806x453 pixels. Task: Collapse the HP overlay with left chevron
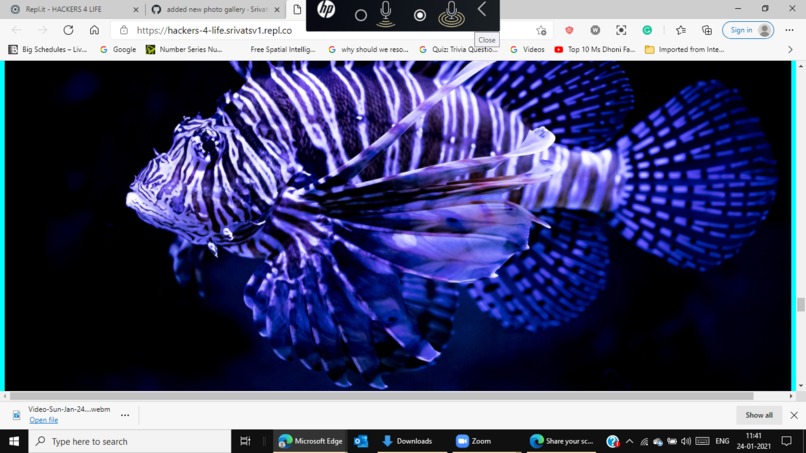482,9
